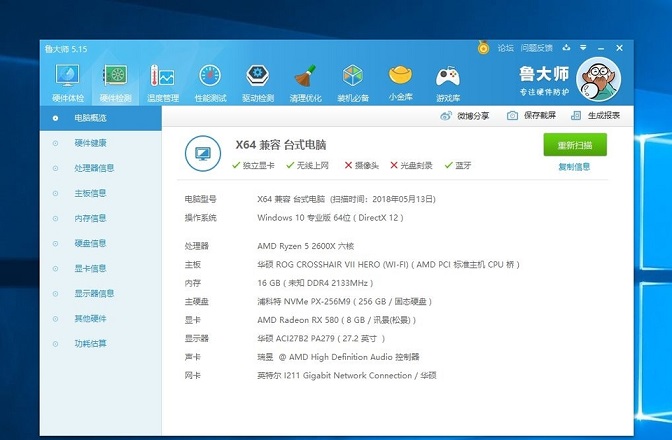Screen dimensions: 672x440
Task: Go to 显卡信息 in the sidebar
Action: click(x=90, y=268)
